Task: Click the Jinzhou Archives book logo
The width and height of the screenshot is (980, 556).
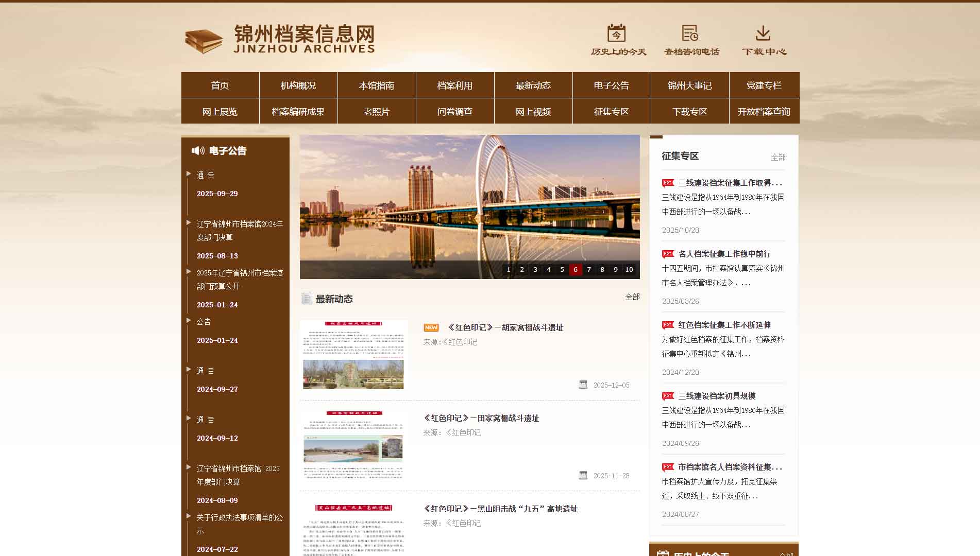Action: coord(204,41)
